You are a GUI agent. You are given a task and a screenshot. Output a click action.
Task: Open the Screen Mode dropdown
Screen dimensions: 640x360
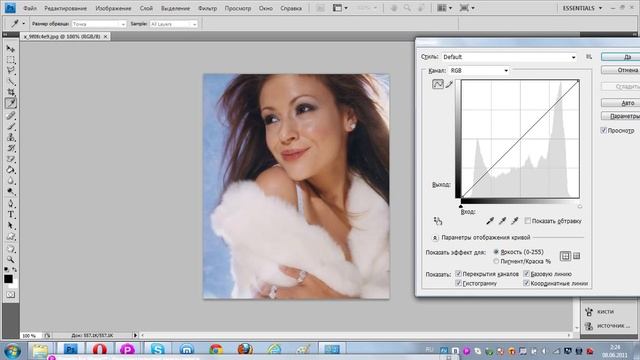tap(467, 8)
